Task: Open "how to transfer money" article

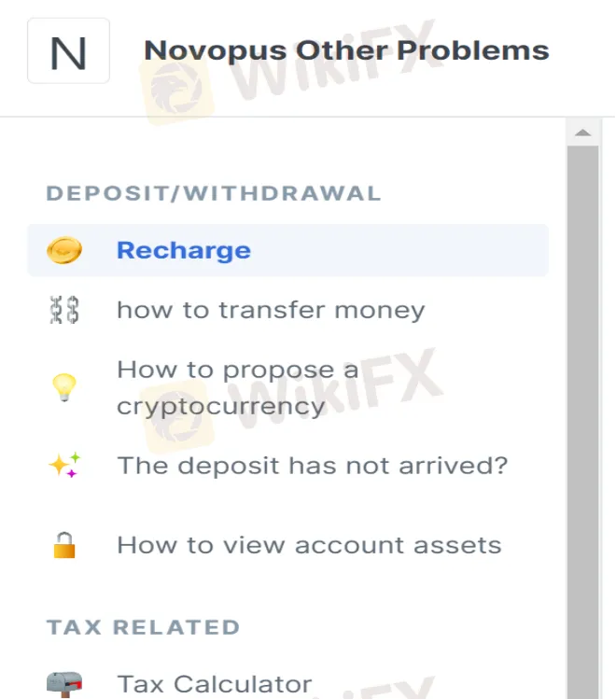Action: [x=271, y=310]
